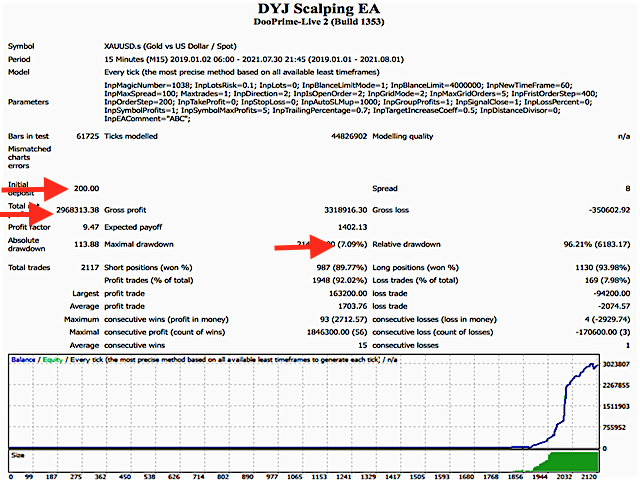Select the Every tick model description
This screenshot has width=640, height=480.
pos(242,72)
